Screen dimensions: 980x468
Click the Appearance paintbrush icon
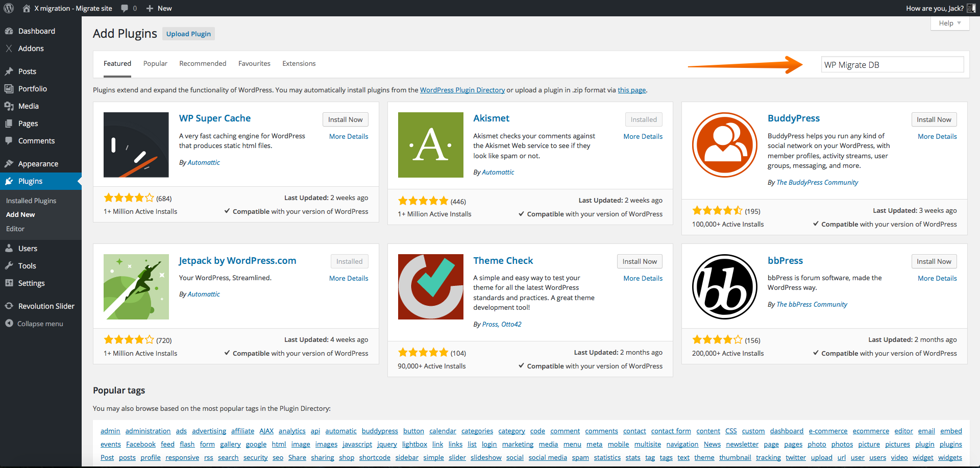9,164
